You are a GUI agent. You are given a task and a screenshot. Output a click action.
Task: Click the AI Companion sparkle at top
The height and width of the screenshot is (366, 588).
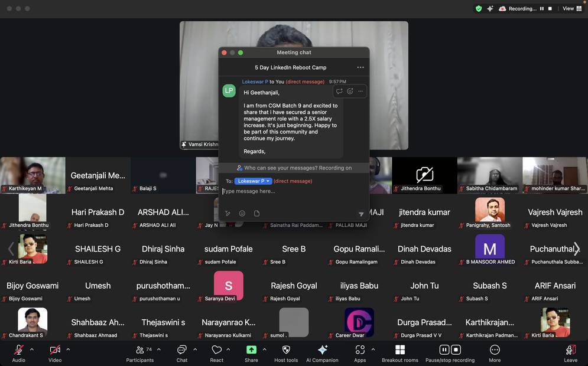(490, 8)
